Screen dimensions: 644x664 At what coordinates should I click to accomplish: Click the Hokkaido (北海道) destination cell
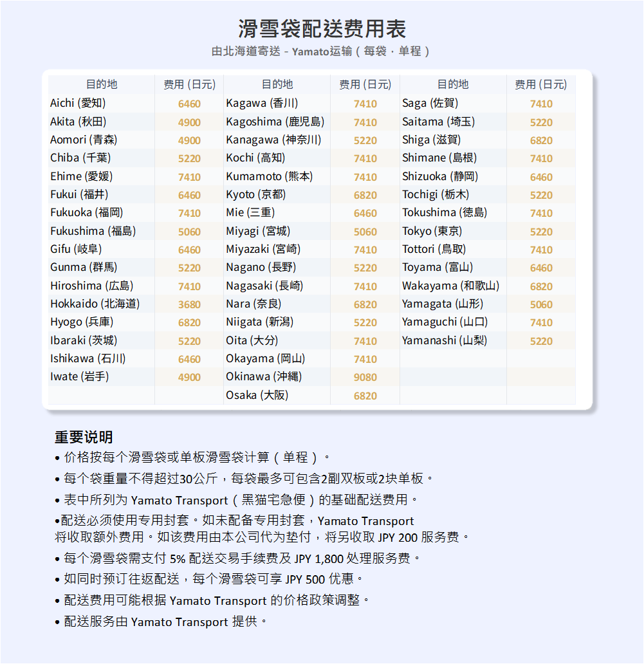(95, 304)
